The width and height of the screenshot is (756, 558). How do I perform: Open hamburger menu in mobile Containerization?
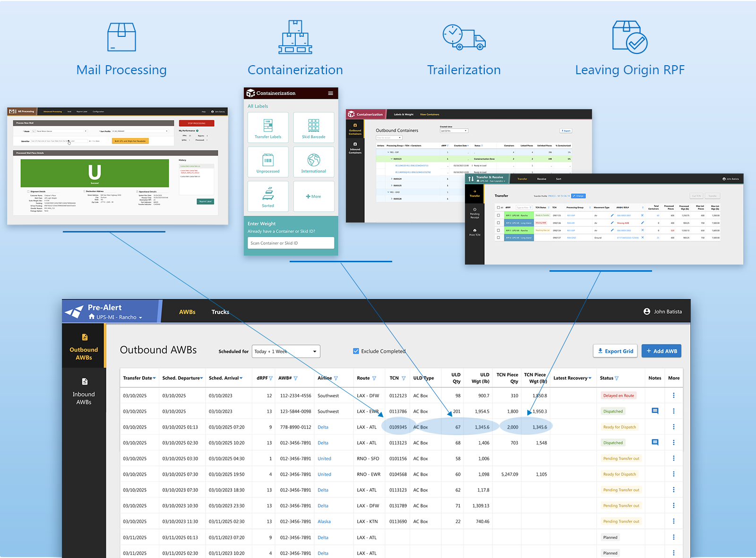331,93
